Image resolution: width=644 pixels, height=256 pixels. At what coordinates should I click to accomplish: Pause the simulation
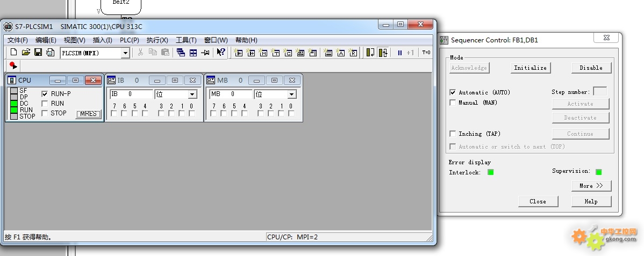[x=399, y=53]
